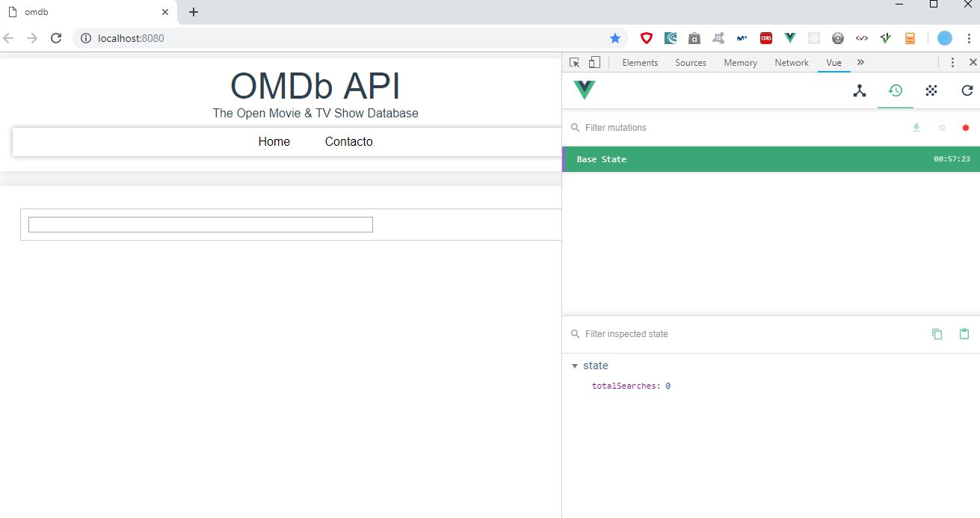This screenshot has height=518, width=980.
Task: View site information for localhost
Action: tap(86, 38)
